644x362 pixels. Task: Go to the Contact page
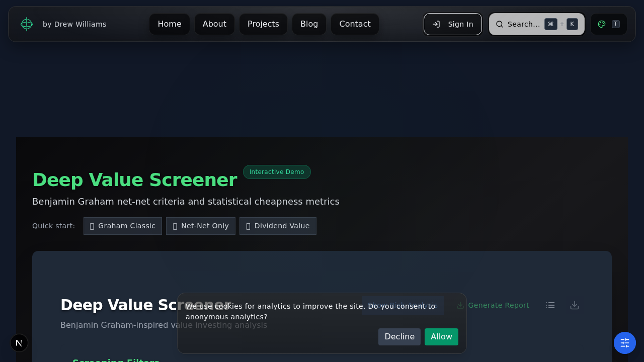pos(355,24)
